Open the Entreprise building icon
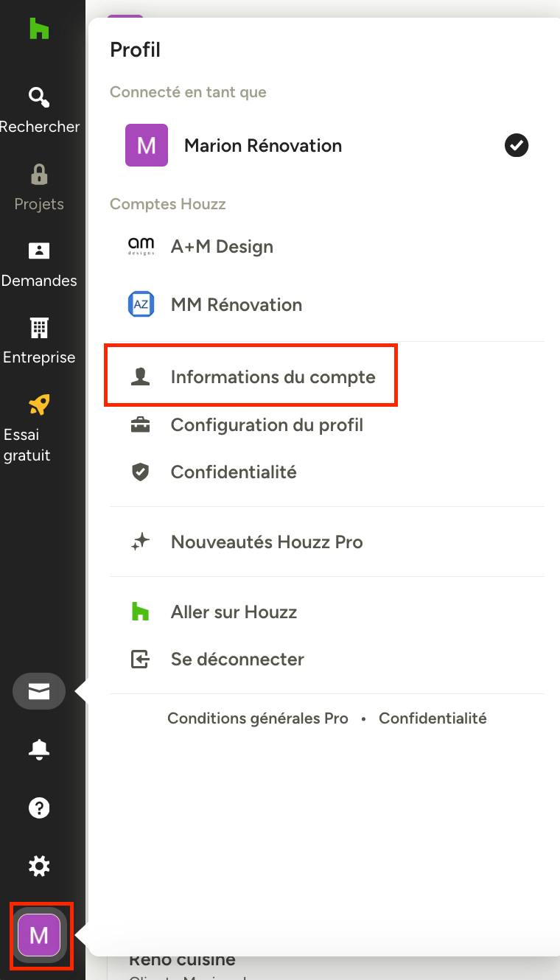The width and height of the screenshot is (560, 980). (x=39, y=326)
